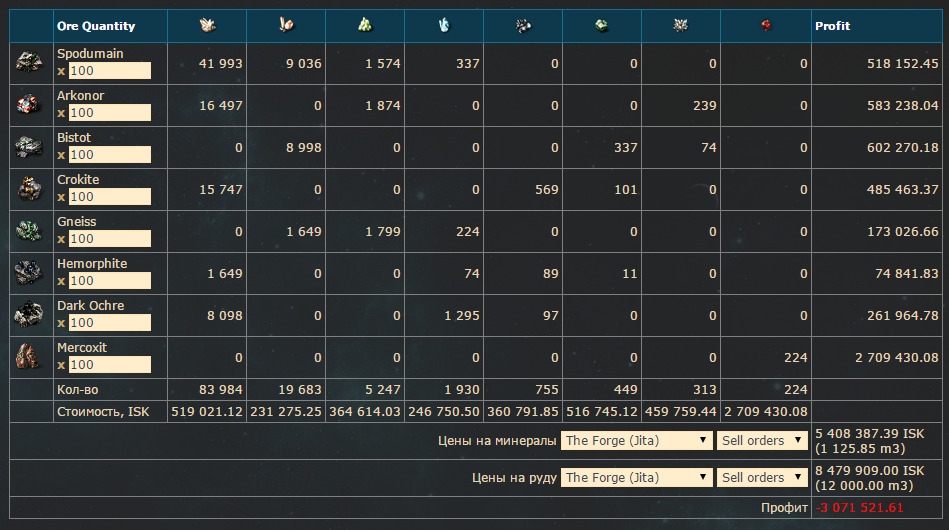
Task: Click the Tritanium mineral icon in header
Action: coord(208,25)
